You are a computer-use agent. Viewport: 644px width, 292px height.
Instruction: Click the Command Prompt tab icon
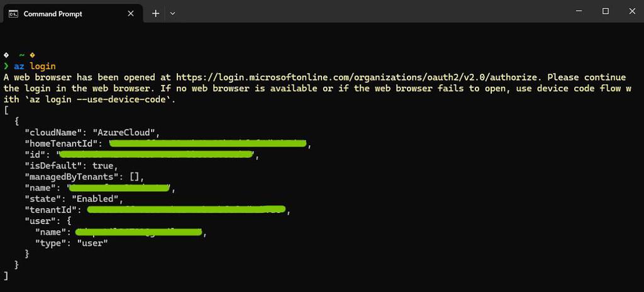13,13
